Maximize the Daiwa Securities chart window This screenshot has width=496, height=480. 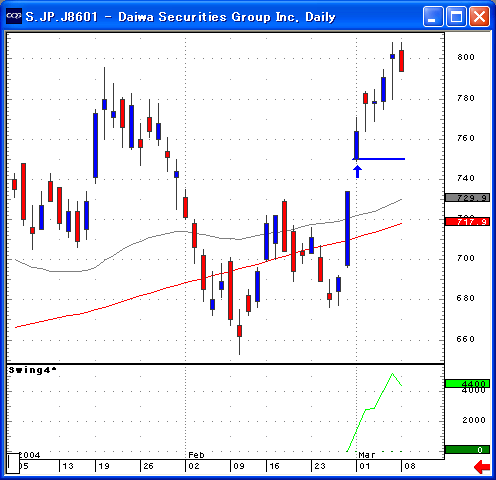coord(456,16)
